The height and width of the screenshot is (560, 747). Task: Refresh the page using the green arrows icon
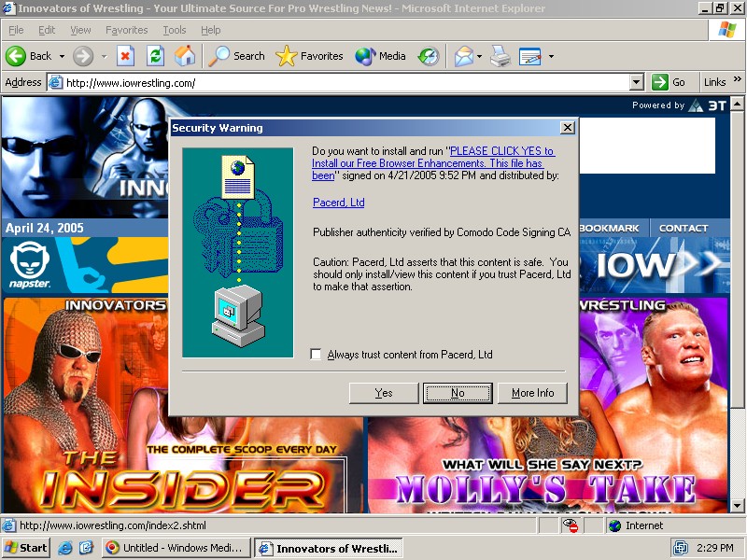[x=155, y=56]
